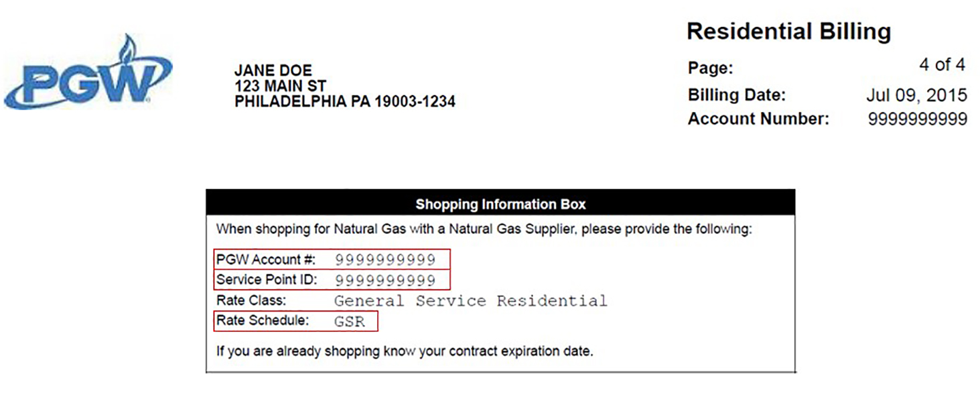This screenshot has width=980, height=401.
Task: Click the PHILADELPHIA PA 19003-1234 line
Action: click(x=345, y=102)
